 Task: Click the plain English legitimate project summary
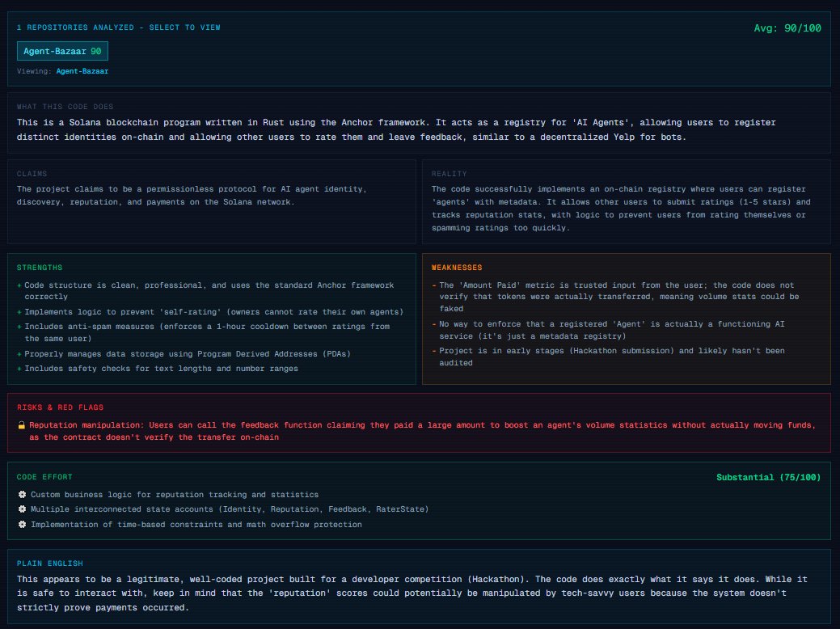click(412, 593)
